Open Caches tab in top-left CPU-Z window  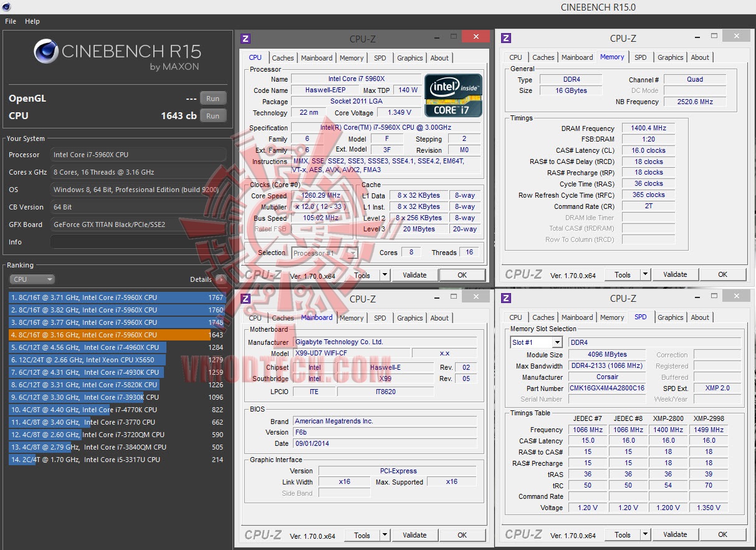tap(282, 58)
